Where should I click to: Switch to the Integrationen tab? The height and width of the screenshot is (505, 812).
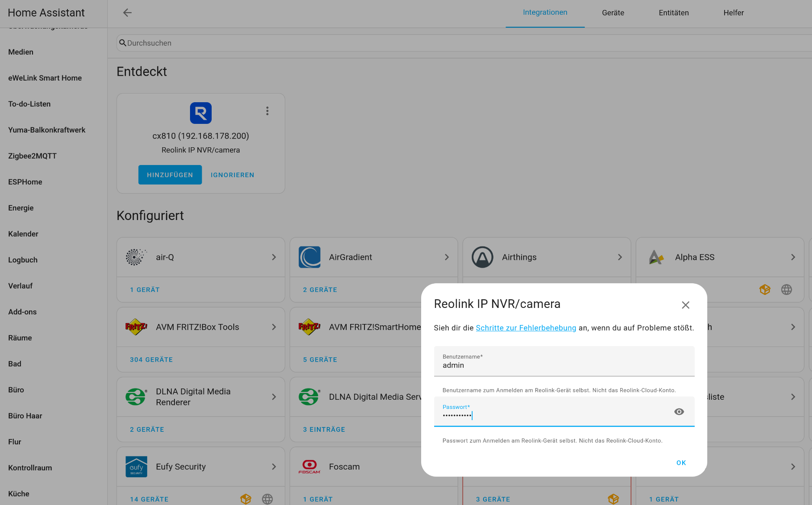click(x=545, y=13)
